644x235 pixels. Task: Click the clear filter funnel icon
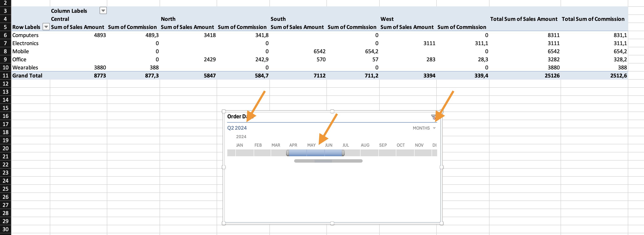[x=434, y=117]
